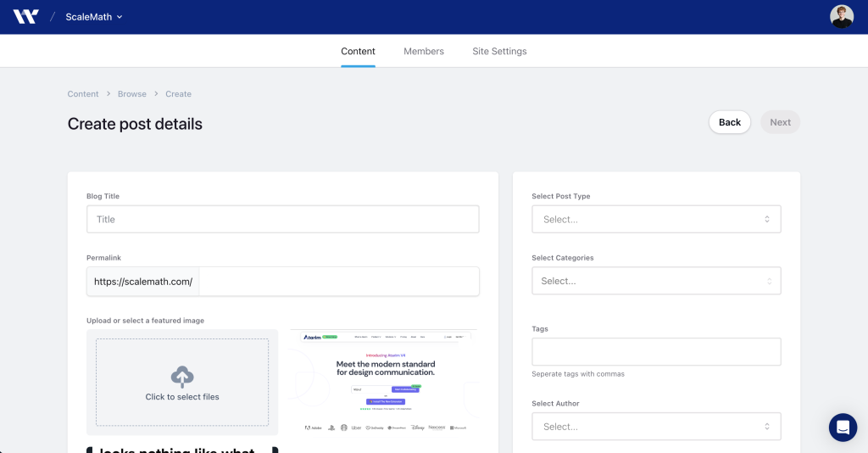868x453 pixels.
Task: Open the Select Categories dropdown
Action: pyautogui.click(x=656, y=281)
